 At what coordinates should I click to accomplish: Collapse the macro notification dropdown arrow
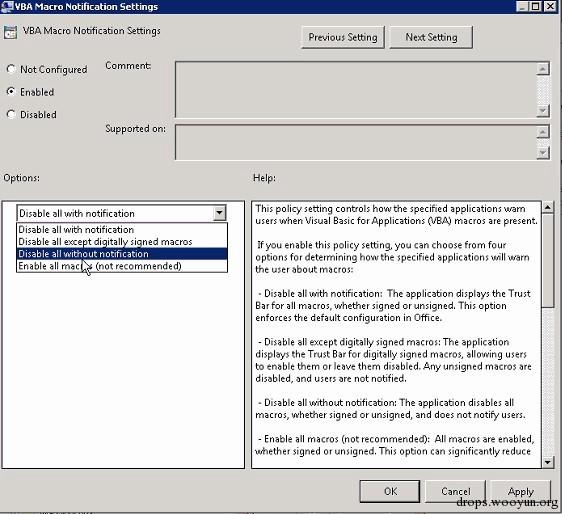219,213
